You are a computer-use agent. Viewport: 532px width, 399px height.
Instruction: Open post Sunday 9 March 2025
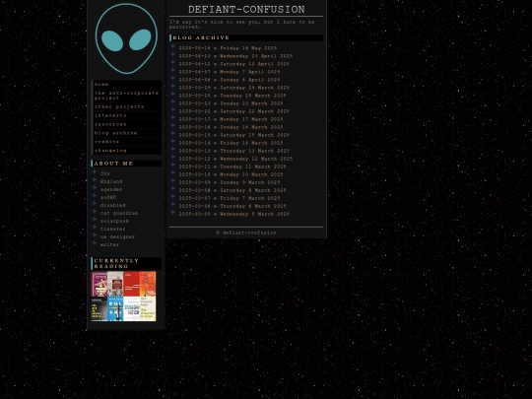(x=230, y=182)
